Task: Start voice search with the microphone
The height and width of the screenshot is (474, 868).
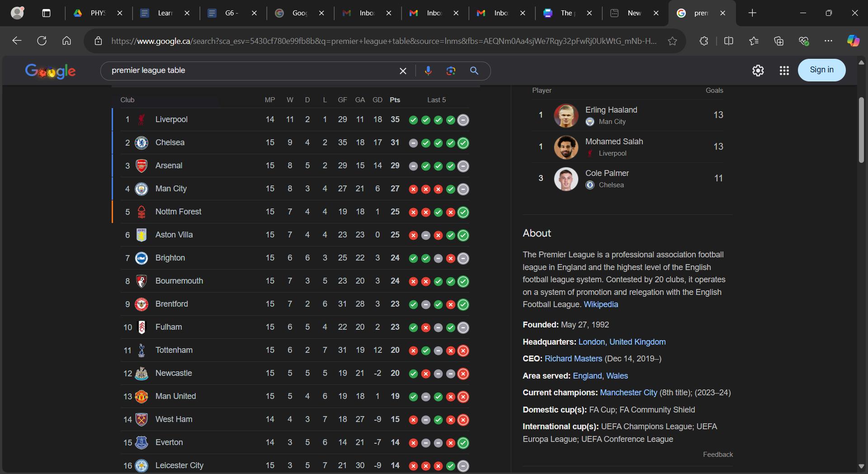Action: pos(428,71)
